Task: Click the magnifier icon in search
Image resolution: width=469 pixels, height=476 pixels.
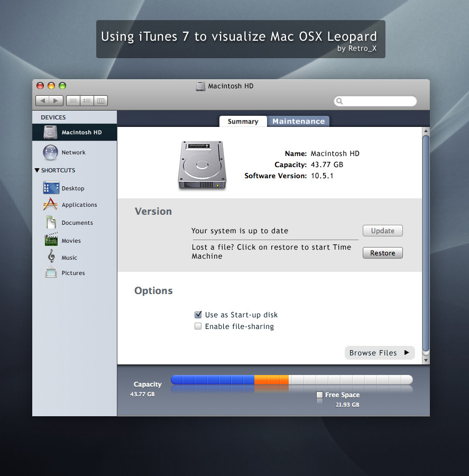Action: (339, 101)
